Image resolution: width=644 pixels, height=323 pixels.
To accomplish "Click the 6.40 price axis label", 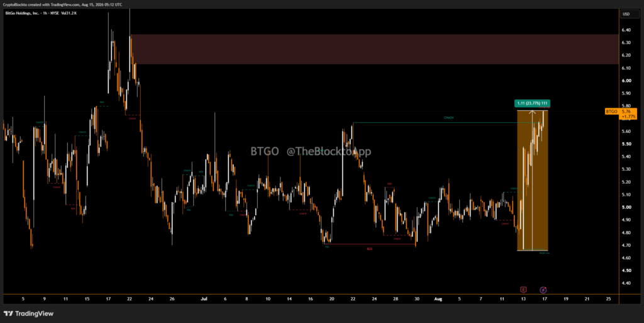I will click(x=626, y=30).
